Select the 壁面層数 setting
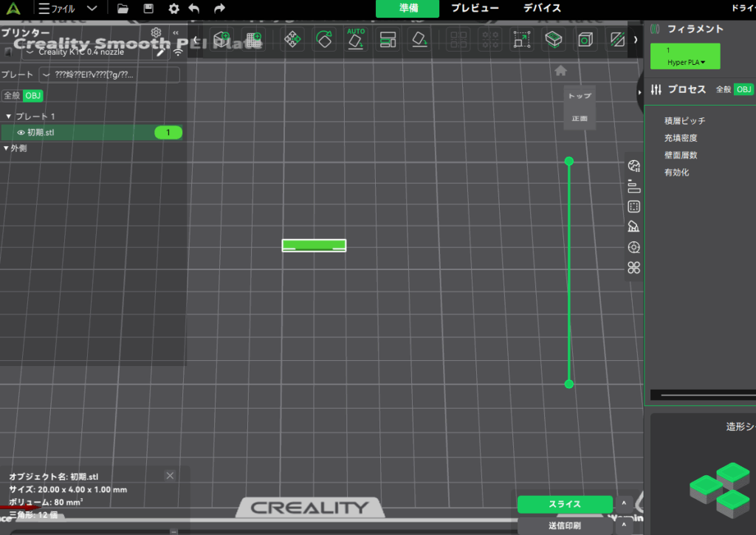Viewport: 756px width, 535px height. pyautogui.click(x=681, y=155)
